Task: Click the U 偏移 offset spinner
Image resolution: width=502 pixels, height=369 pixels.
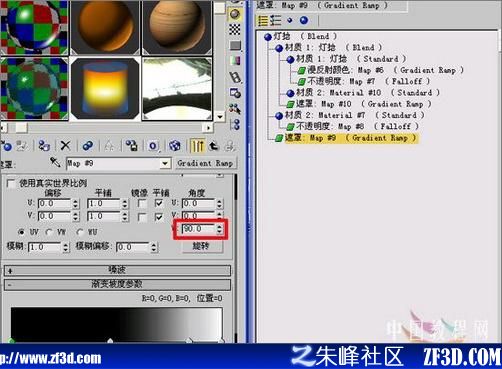Action: (x=76, y=204)
